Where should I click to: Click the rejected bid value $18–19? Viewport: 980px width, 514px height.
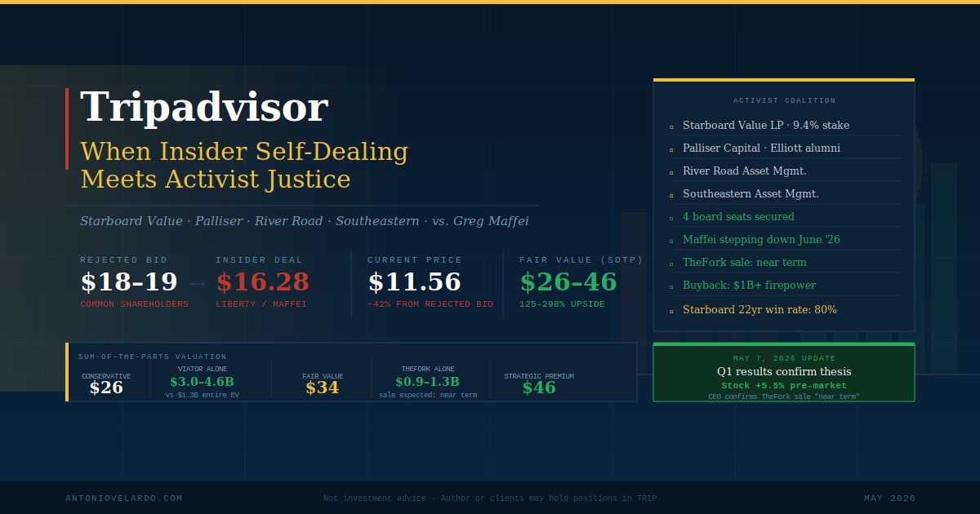(129, 282)
